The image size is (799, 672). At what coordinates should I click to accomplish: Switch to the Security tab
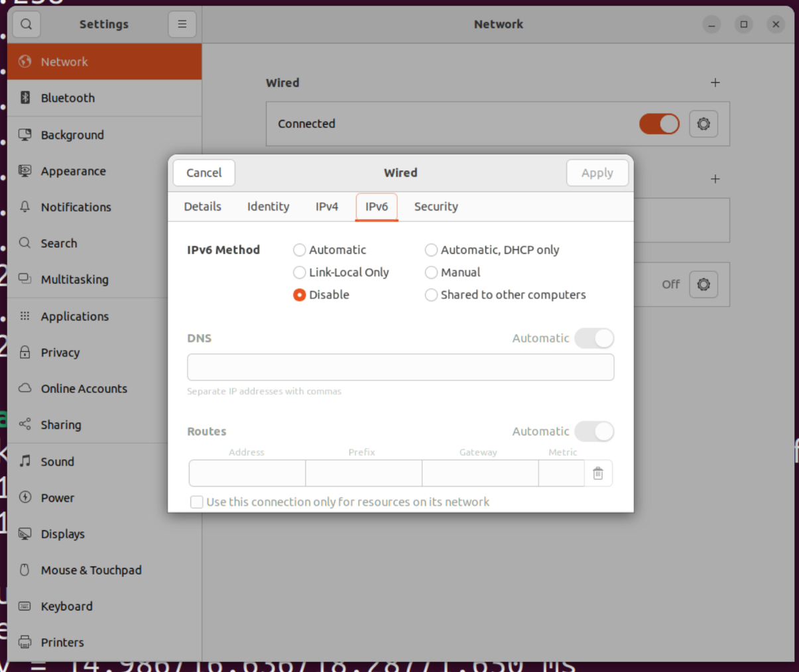[436, 207]
